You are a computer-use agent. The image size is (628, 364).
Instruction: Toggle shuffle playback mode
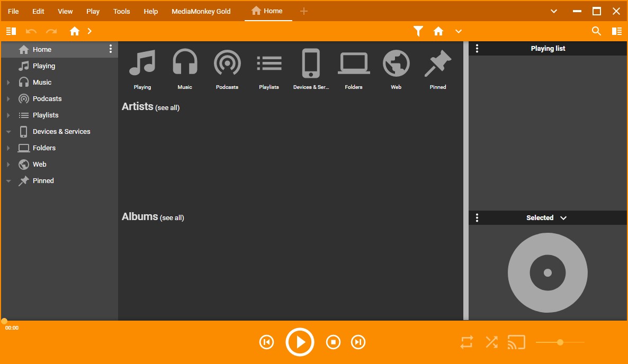pos(491,342)
